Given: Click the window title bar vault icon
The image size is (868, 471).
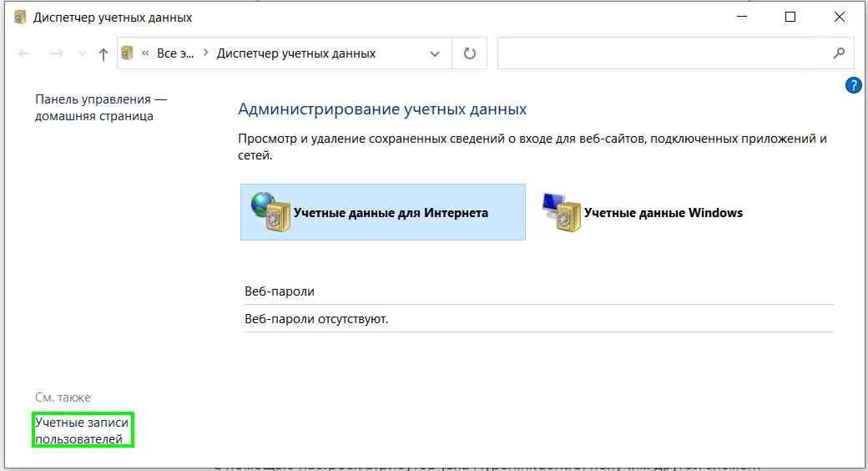Looking at the screenshot, I should (x=20, y=18).
